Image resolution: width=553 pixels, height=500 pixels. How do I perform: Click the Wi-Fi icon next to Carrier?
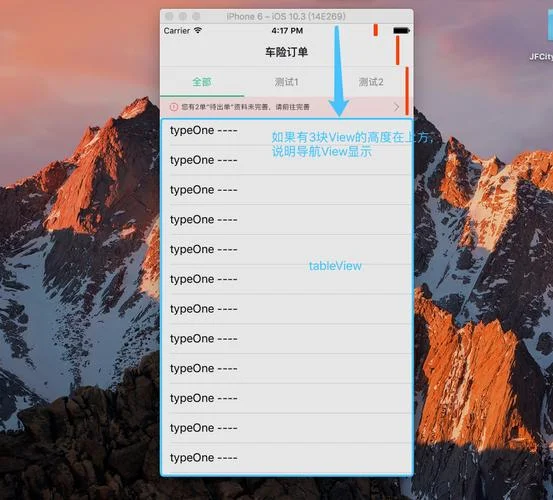pos(198,30)
